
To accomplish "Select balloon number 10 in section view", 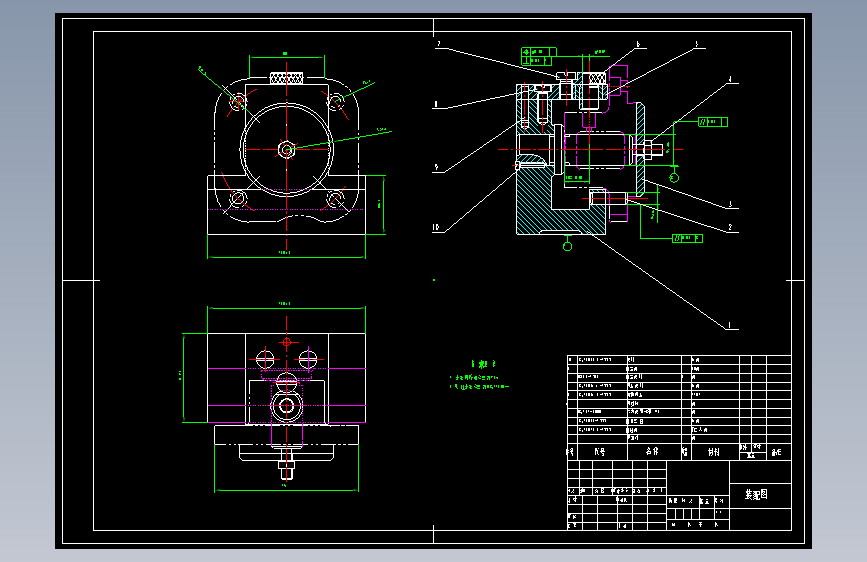I will pyautogui.click(x=436, y=227).
